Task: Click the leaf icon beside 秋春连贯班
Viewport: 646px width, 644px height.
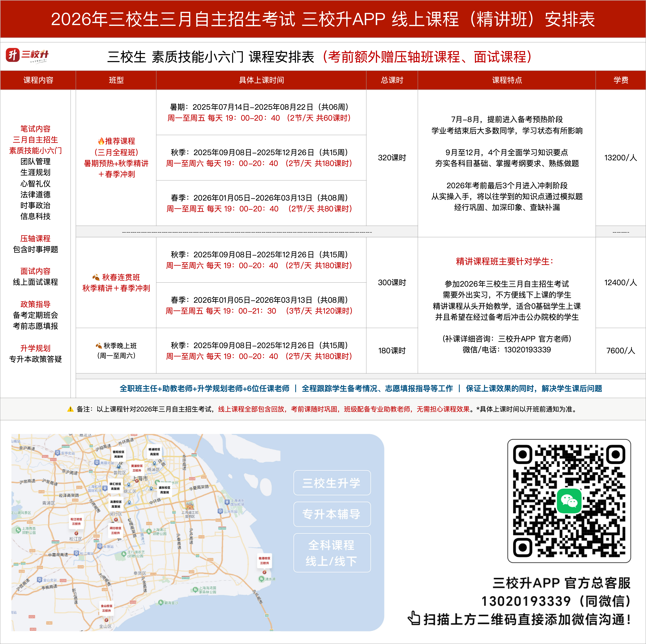Action: point(96,277)
